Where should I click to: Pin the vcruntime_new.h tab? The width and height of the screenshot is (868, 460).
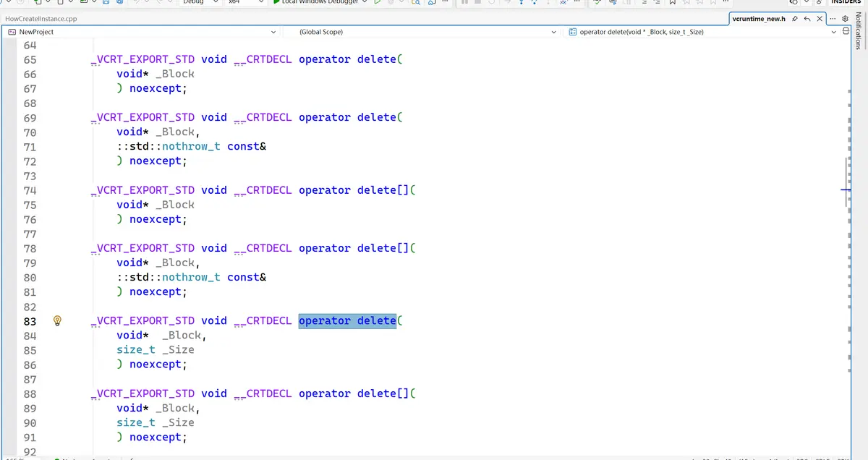794,18
